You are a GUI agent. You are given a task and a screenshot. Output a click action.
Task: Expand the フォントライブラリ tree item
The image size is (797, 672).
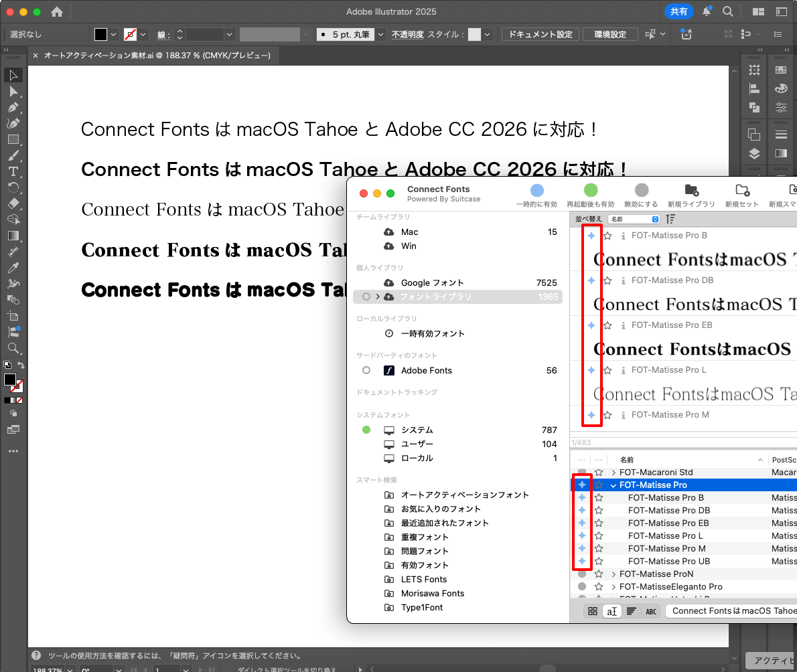[378, 297]
